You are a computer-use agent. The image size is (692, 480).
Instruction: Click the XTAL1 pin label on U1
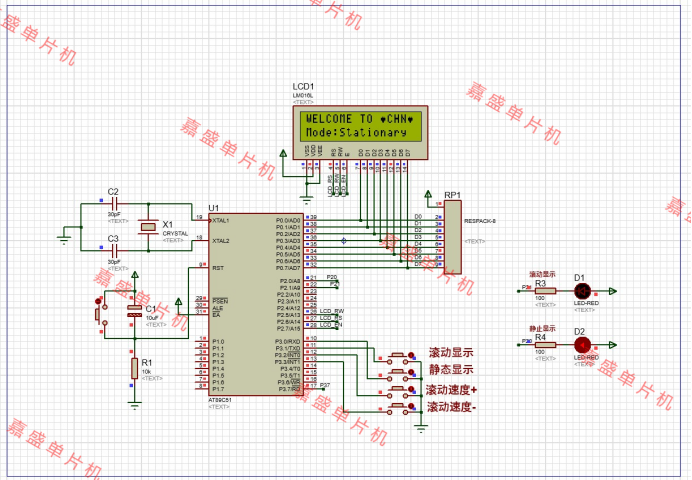(221, 221)
